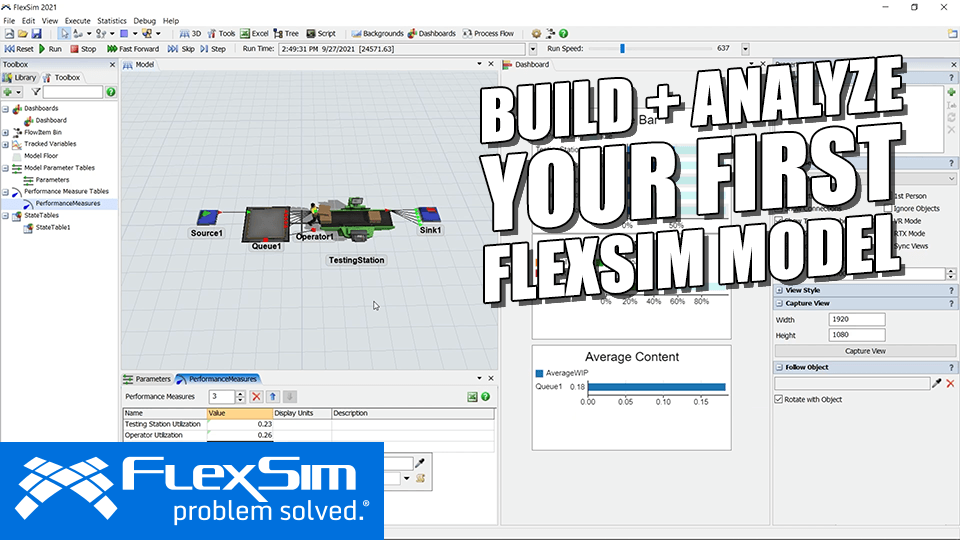The image size is (960, 540).
Task: Click the Testing Station Utilization value cell
Action: click(239, 424)
